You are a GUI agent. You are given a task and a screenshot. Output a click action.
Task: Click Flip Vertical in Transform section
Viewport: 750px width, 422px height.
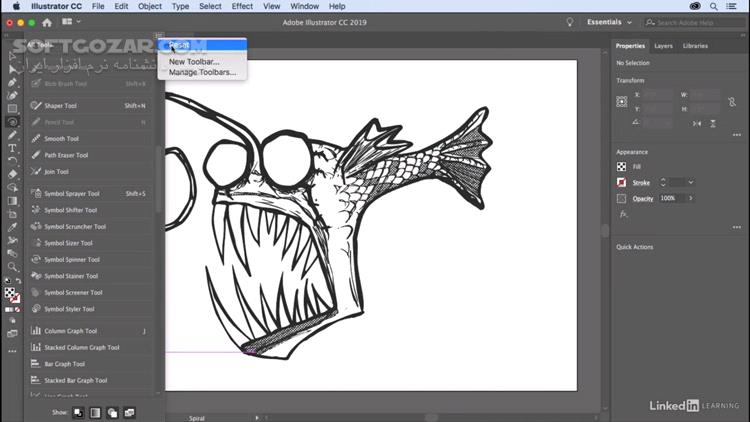pyautogui.click(x=713, y=123)
